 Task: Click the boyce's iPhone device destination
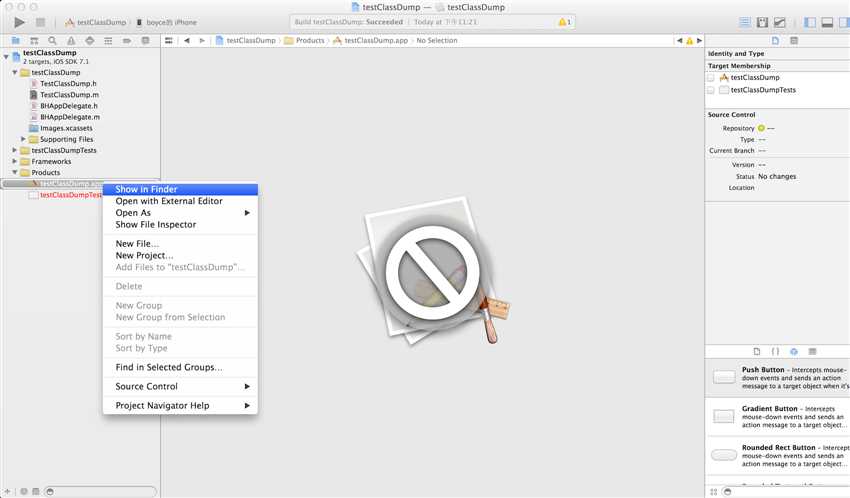(167, 23)
